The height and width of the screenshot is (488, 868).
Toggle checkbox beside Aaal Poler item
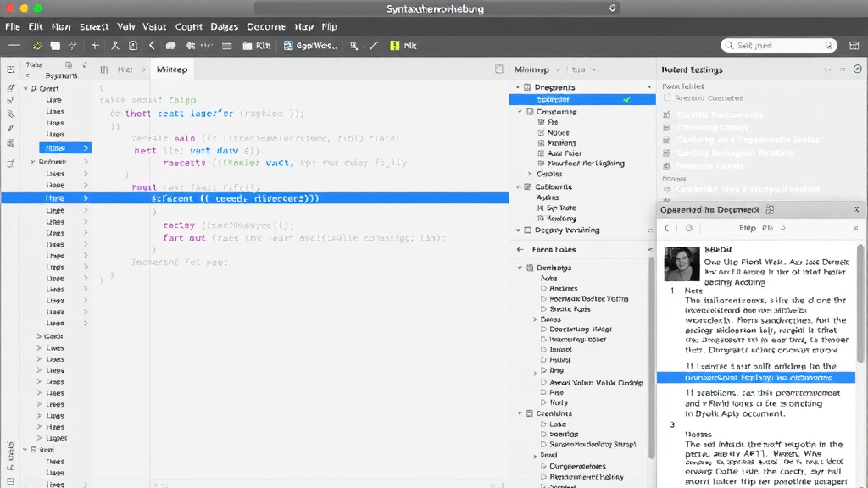coord(542,153)
